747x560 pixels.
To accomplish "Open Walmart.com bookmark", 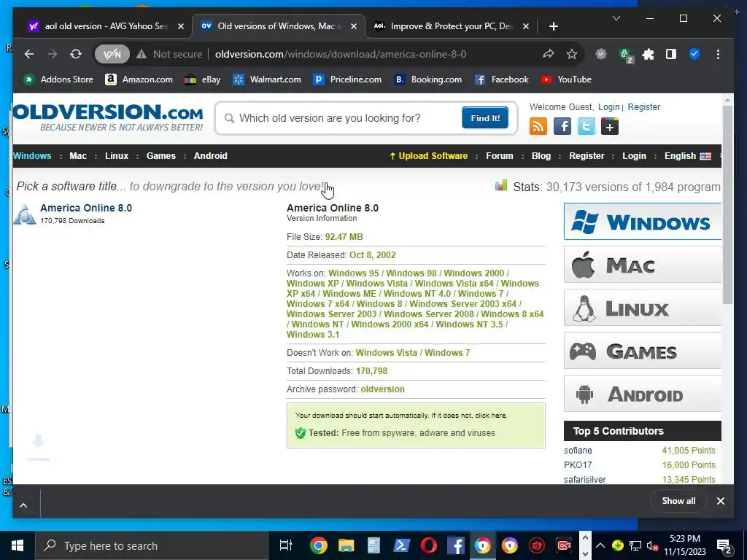I will (267, 79).
